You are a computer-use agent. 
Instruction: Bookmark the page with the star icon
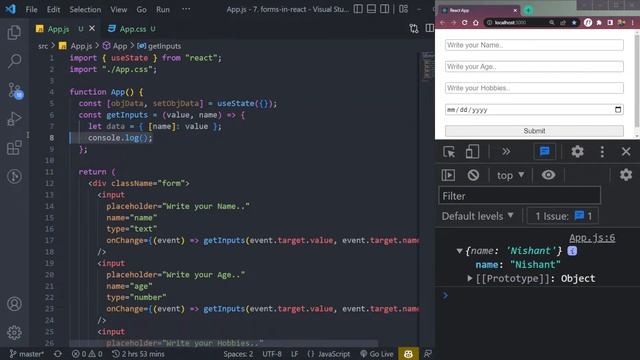[x=574, y=22]
